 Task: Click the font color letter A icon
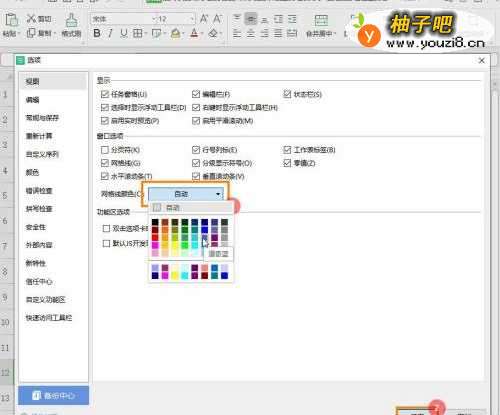click(x=194, y=33)
